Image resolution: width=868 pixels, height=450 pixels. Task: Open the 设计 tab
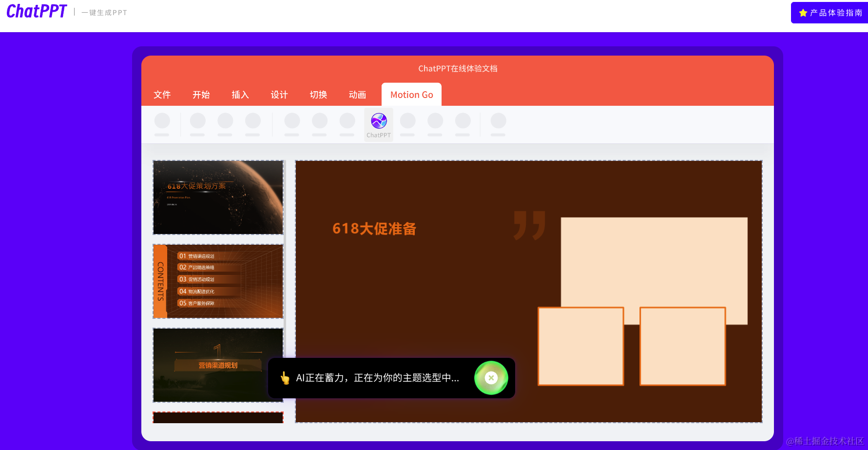279,95
